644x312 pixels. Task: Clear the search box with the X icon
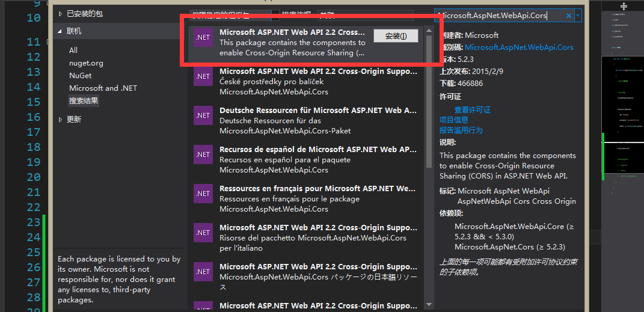coord(569,16)
